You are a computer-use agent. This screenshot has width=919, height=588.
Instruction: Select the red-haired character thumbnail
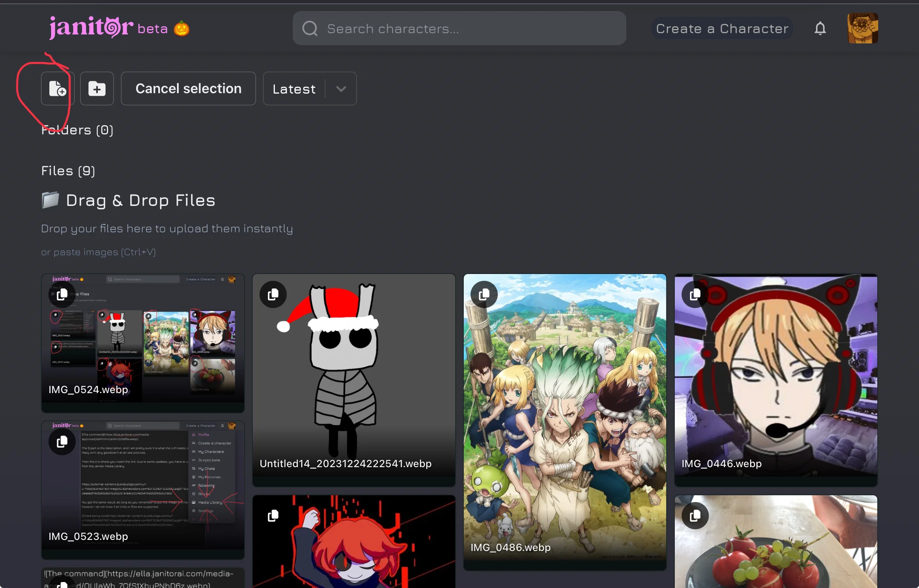coord(354,542)
